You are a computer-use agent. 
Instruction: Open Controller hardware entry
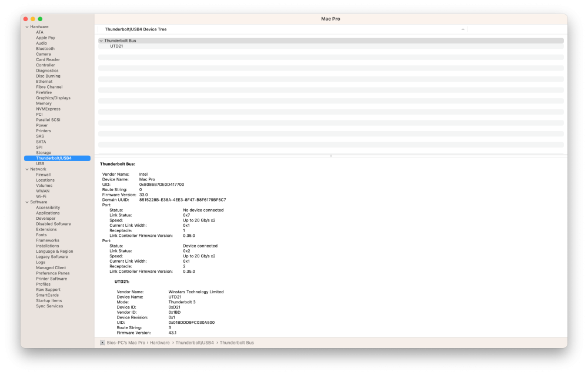click(45, 65)
